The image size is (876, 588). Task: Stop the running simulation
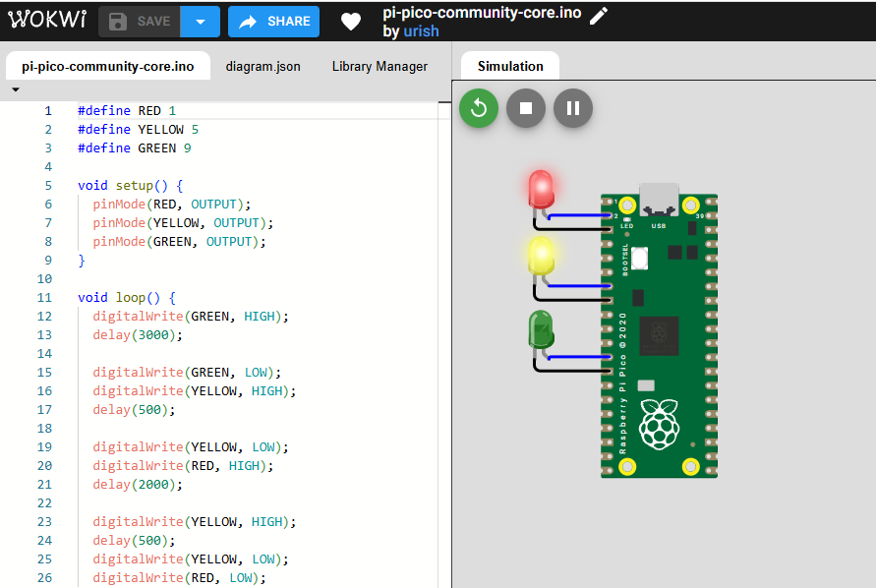coord(526,108)
